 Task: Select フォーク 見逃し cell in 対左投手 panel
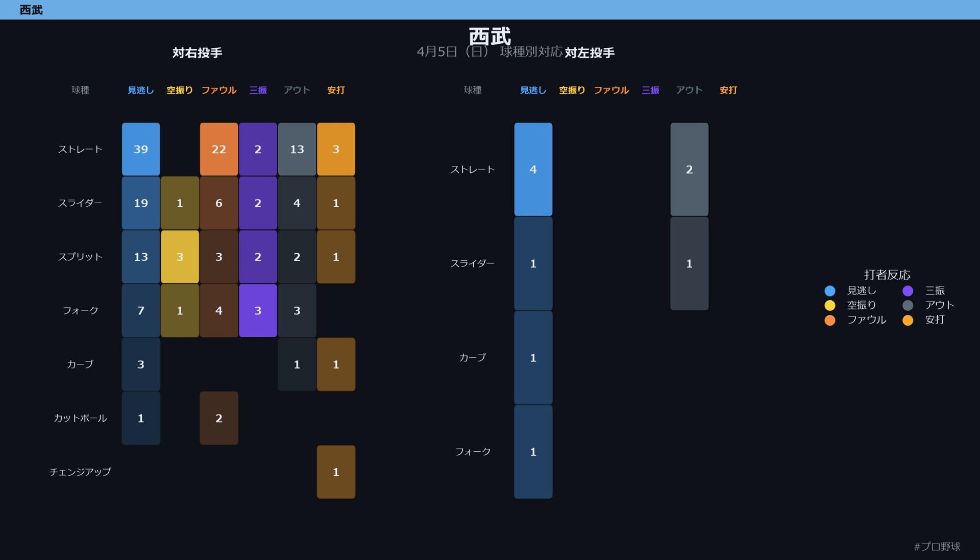[533, 452]
